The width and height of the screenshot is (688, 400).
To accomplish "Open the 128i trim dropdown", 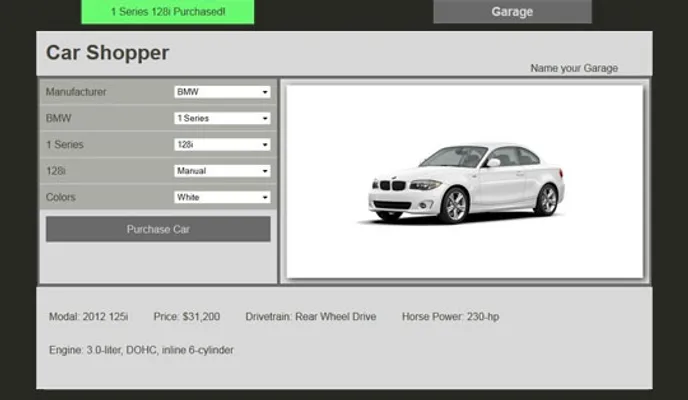I will tap(222, 145).
